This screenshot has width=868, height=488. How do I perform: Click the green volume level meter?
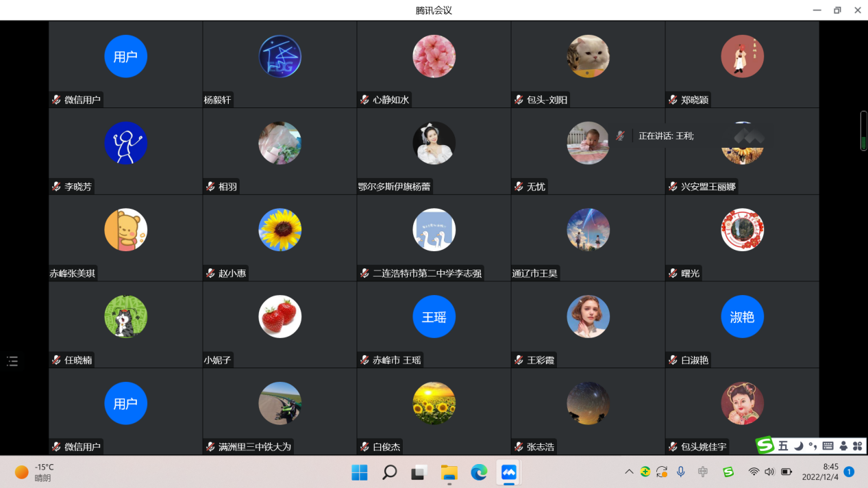[863, 131]
